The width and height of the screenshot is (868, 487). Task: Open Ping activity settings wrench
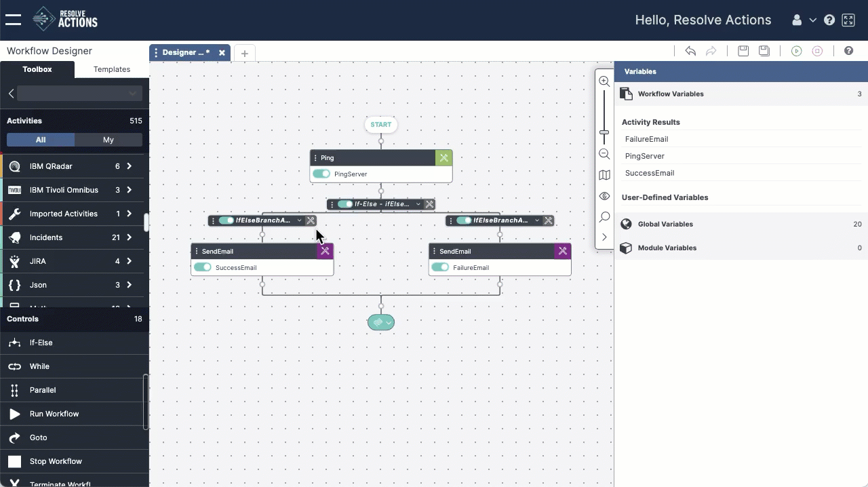(443, 157)
